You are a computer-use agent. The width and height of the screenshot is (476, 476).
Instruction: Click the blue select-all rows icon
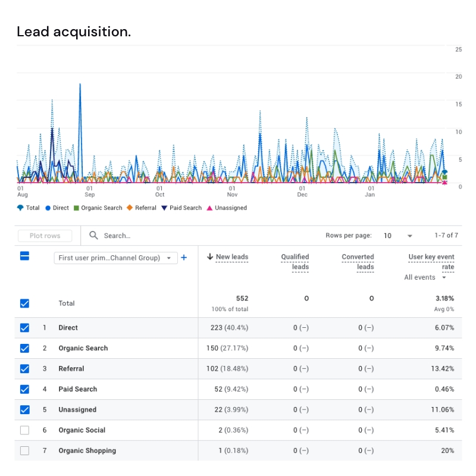click(24, 257)
